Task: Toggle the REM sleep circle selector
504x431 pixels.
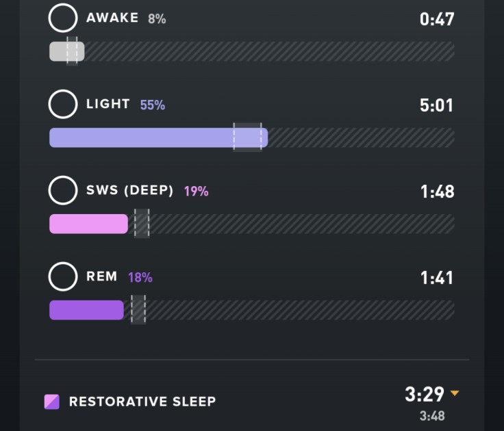Action: point(63,277)
